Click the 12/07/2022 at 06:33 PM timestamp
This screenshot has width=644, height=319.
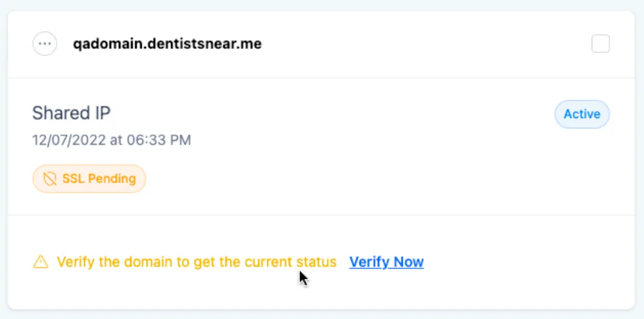coord(112,140)
